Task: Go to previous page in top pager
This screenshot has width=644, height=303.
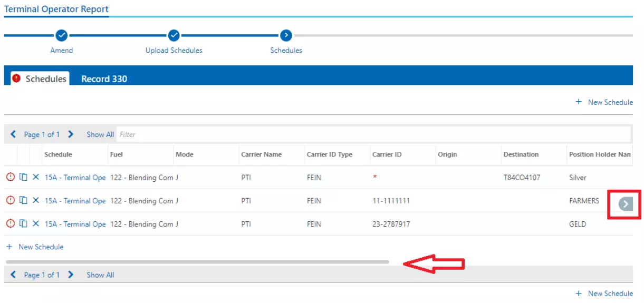Action: pos(14,134)
